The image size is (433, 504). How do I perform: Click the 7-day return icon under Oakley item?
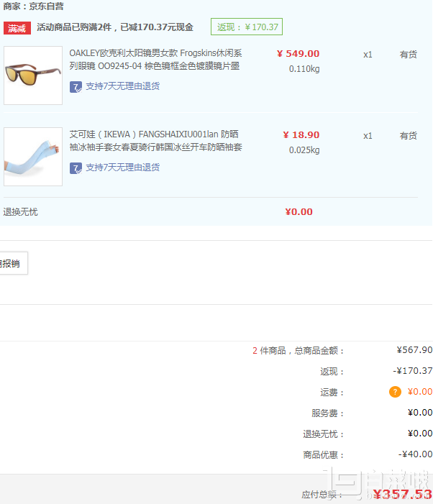[x=76, y=87]
